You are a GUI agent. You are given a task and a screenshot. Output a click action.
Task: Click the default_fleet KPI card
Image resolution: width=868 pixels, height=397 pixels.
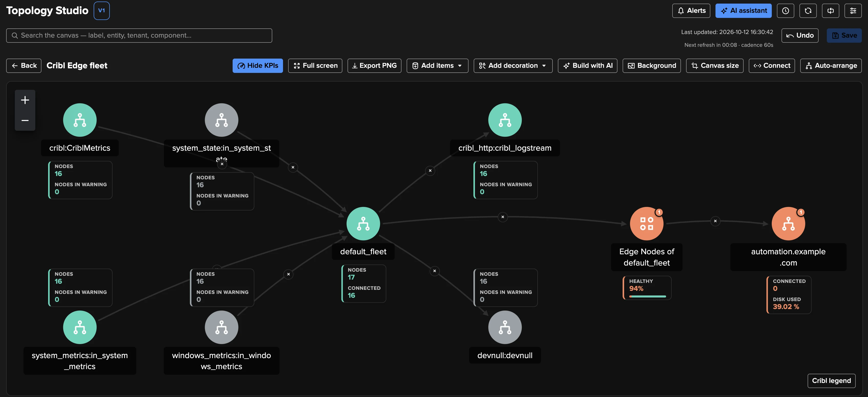(364, 283)
